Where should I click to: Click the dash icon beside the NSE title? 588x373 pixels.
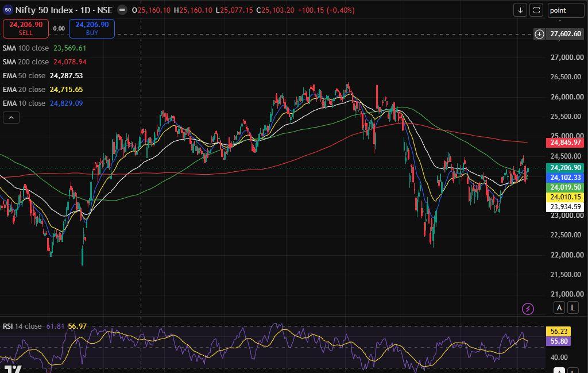[x=122, y=10]
